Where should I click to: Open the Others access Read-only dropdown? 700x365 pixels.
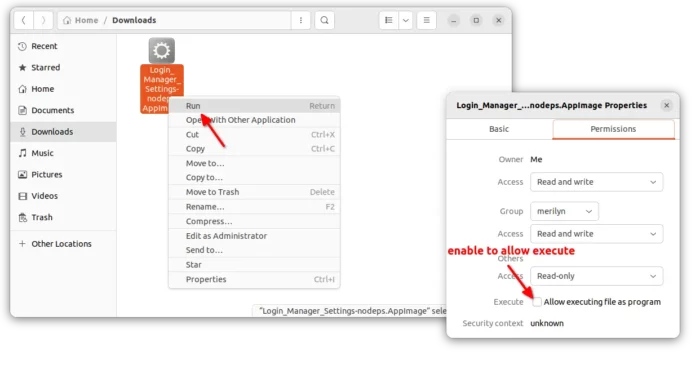pyautogui.click(x=596, y=276)
